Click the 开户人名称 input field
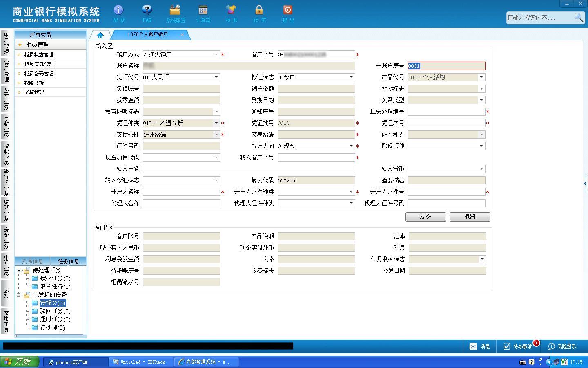 pyautogui.click(x=182, y=192)
